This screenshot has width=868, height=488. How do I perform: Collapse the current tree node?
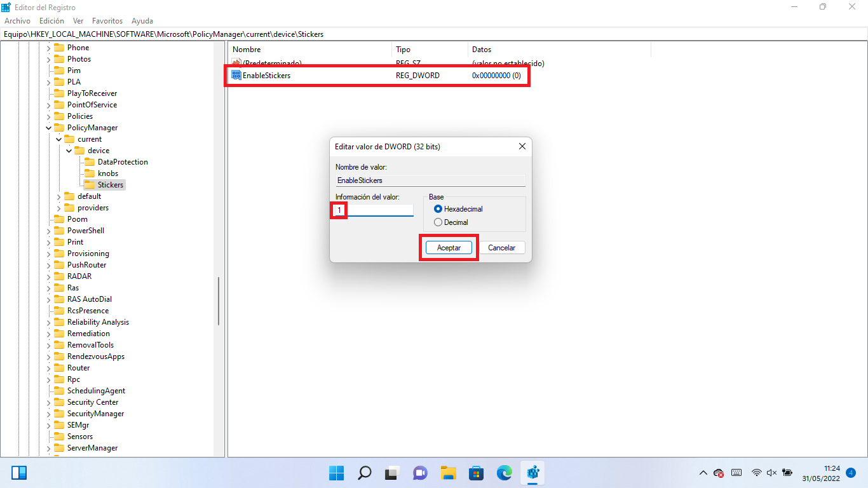pyautogui.click(x=58, y=139)
